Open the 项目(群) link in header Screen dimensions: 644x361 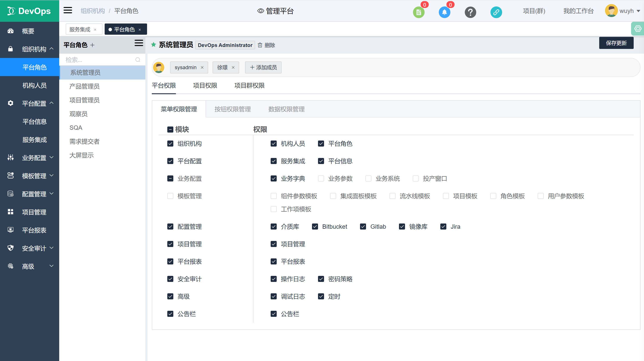[534, 11]
